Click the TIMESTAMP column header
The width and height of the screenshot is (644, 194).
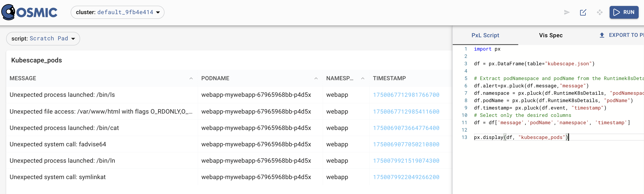pyautogui.click(x=389, y=78)
